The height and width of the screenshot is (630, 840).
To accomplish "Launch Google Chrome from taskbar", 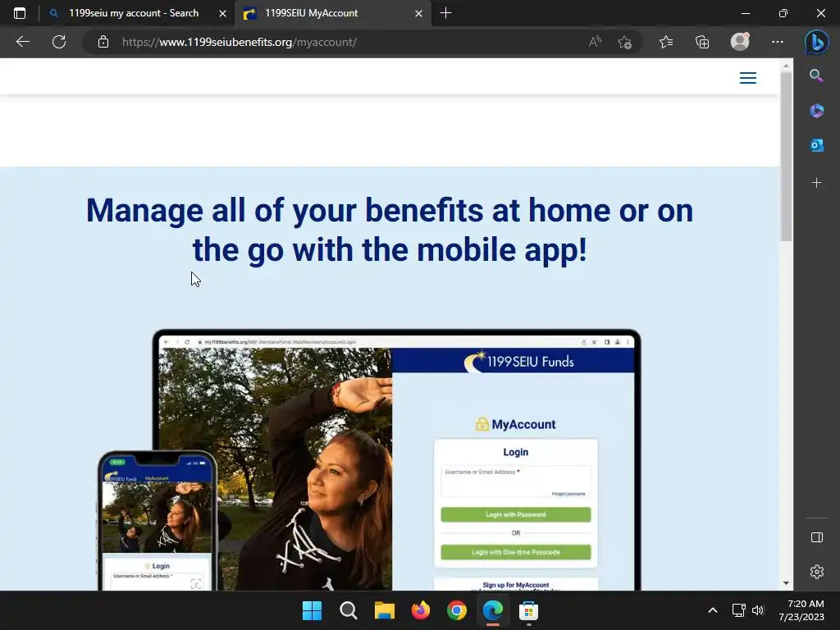I will pos(456,610).
